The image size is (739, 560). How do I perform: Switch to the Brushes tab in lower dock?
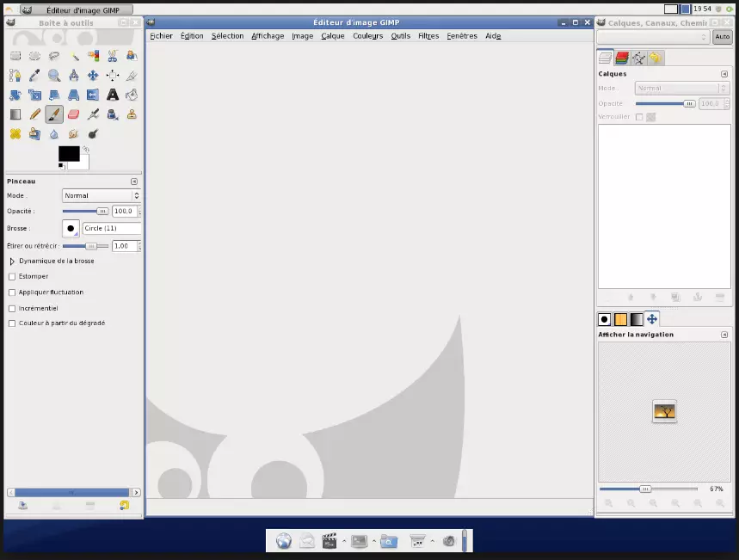(604, 319)
